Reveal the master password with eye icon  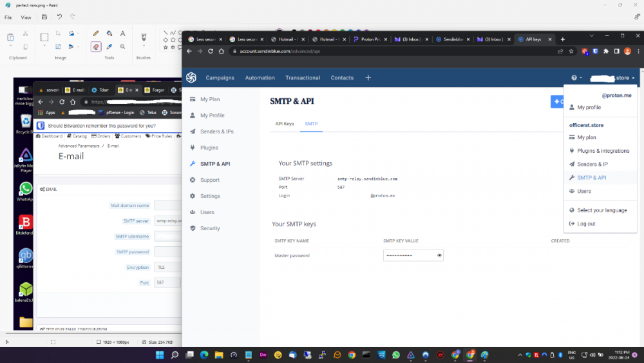point(439,255)
